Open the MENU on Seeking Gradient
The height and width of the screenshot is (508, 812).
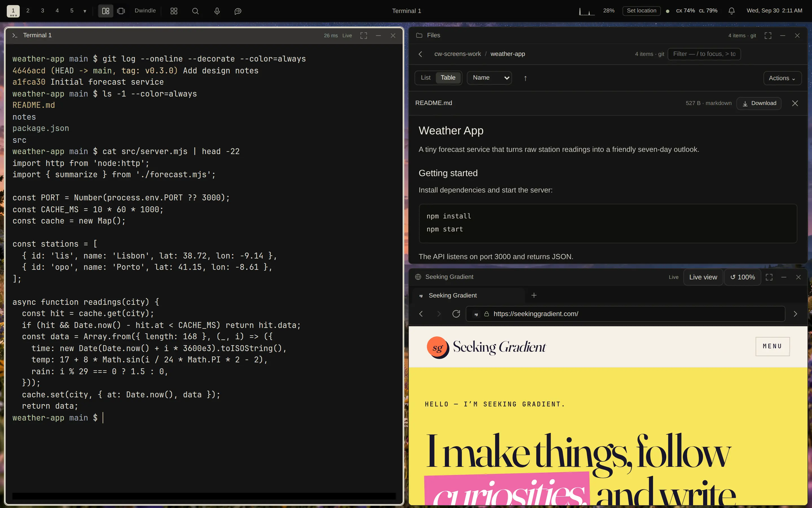click(773, 346)
